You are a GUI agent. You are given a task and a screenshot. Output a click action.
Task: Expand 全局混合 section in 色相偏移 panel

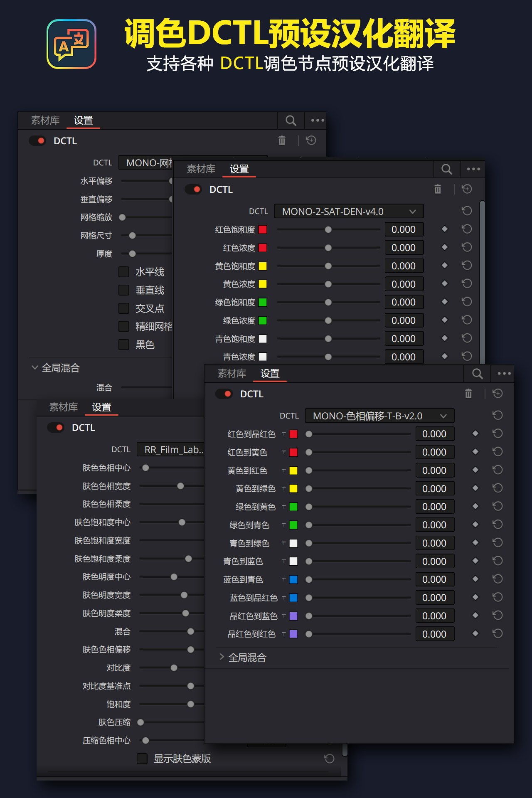pos(222,657)
